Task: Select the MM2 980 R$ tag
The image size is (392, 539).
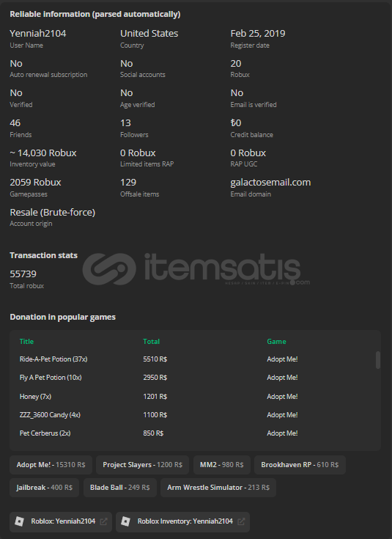Action: point(222,465)
